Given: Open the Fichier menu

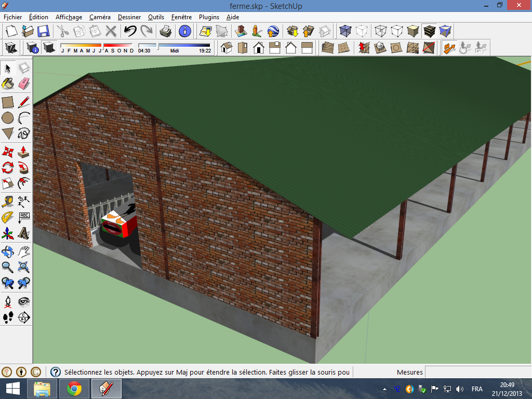Looking at the screenshot, I should [13, 17].
